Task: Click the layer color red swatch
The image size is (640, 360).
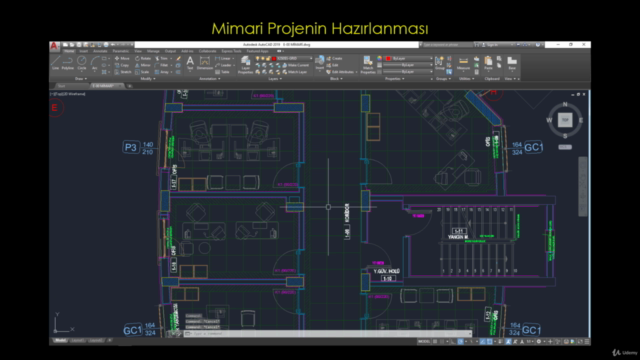Action: 274,58
